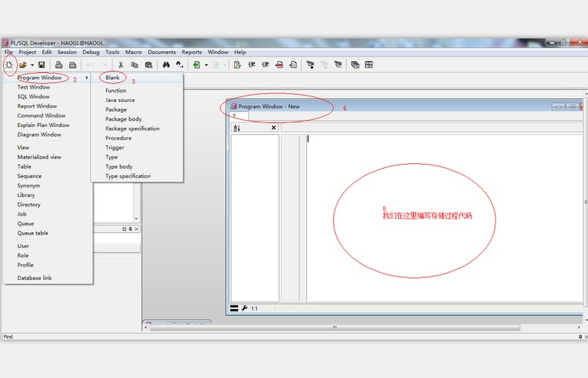
Task: Click the Find binoculars icon
Action: click(x=166, y=64)
